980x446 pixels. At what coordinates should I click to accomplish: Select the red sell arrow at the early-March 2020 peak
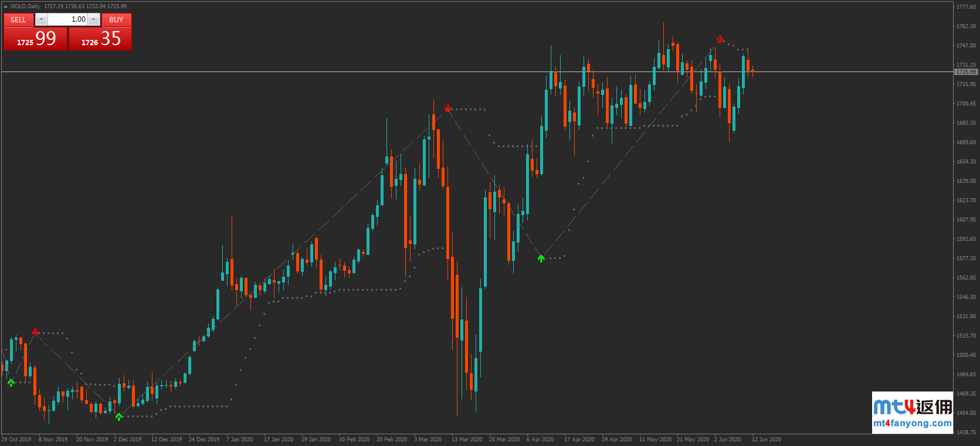pyautogui.click(x=448, y=108)
